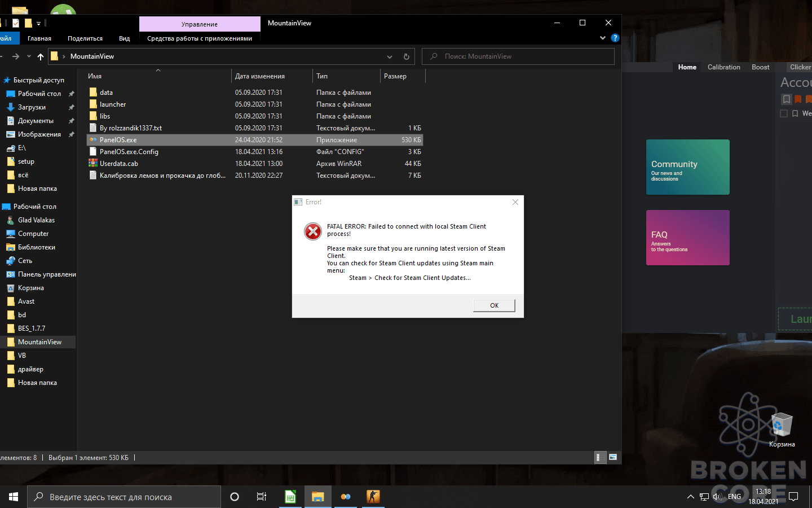Dismiss the Steam error with OK

click(x=494, y=305)
